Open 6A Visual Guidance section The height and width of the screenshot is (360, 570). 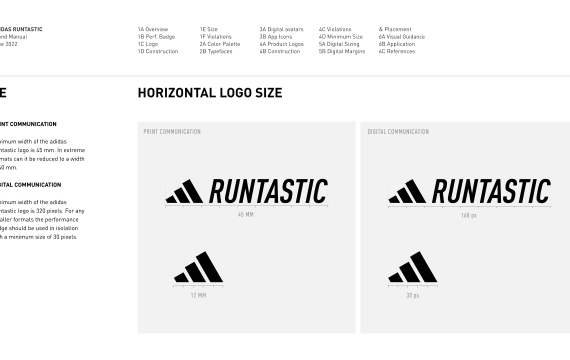(x=402, y=37)
